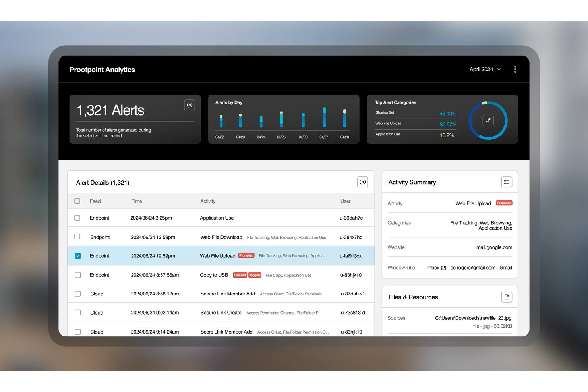Click the expand icon inside donut chart
This screenshot has width=588, height=392.
tap(488, 120)
